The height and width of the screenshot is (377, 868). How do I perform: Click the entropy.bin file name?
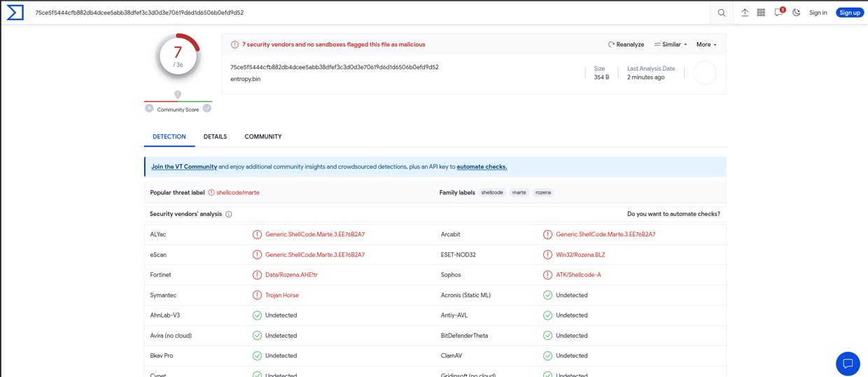[245, 79]
